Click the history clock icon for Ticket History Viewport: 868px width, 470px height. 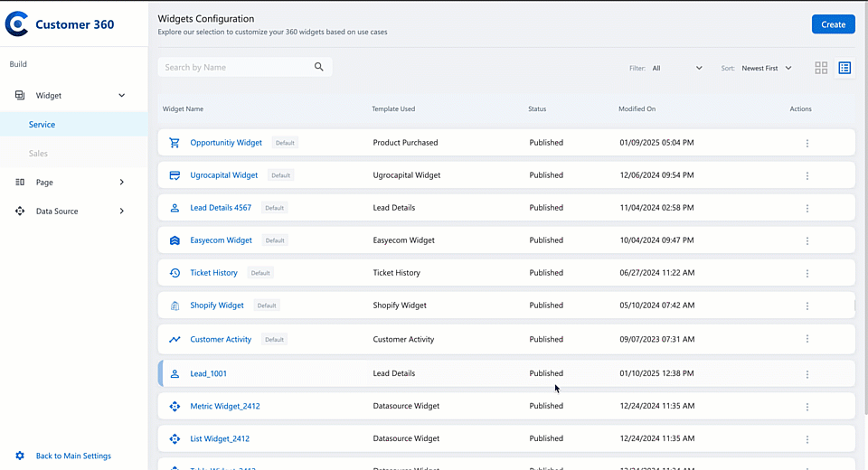pyautogui.click(x=175, y=273)
